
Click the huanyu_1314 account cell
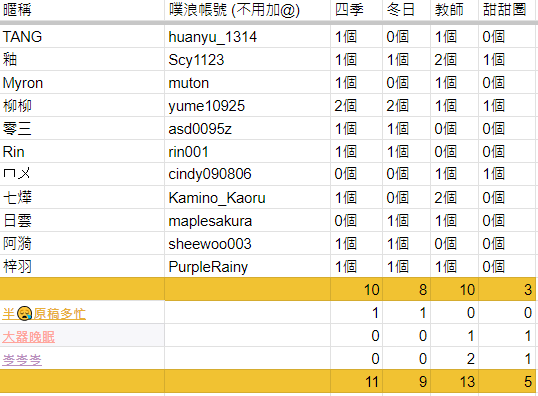(247, 36)
